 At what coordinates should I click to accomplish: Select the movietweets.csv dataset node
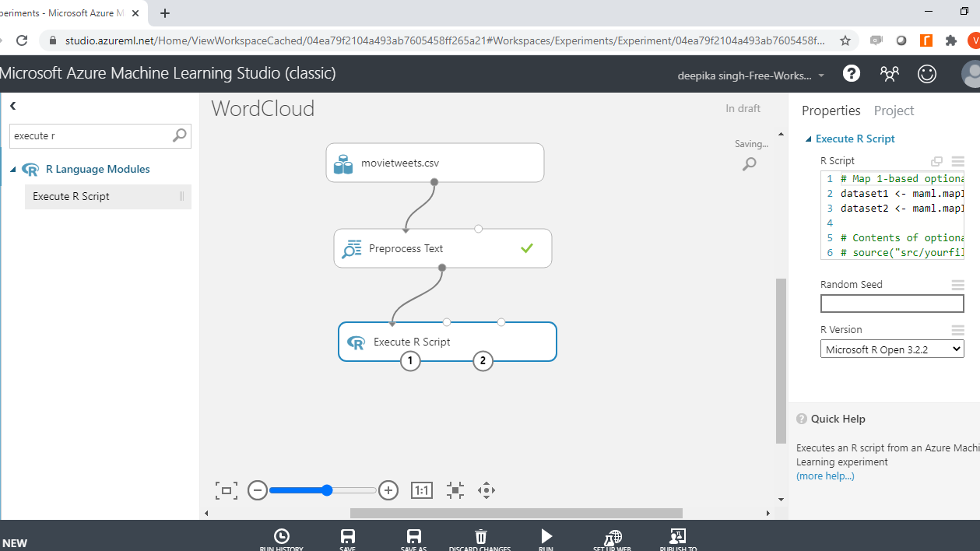(434, 163)
